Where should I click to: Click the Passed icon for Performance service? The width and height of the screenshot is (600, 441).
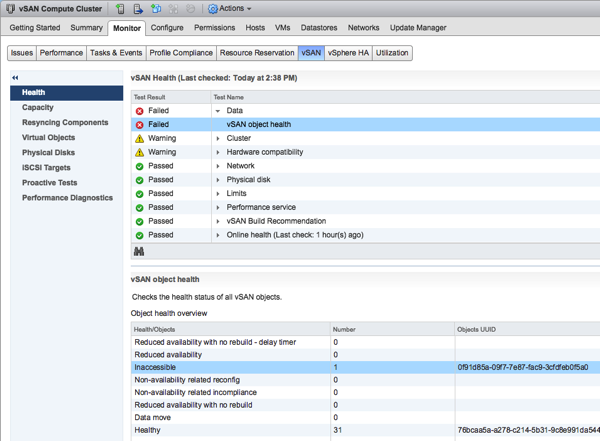(x=140, y=207)
